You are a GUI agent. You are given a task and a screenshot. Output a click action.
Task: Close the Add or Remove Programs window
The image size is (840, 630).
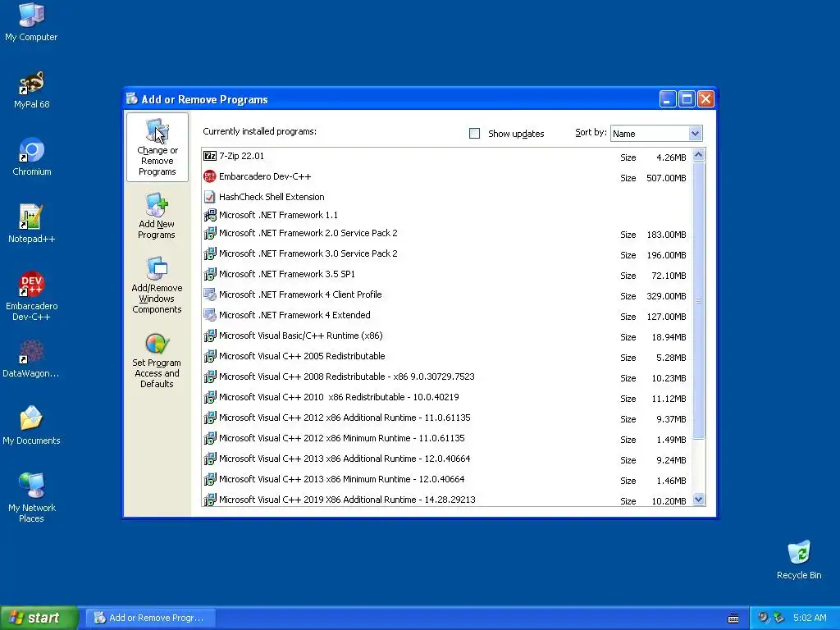[x=706, y=99]
